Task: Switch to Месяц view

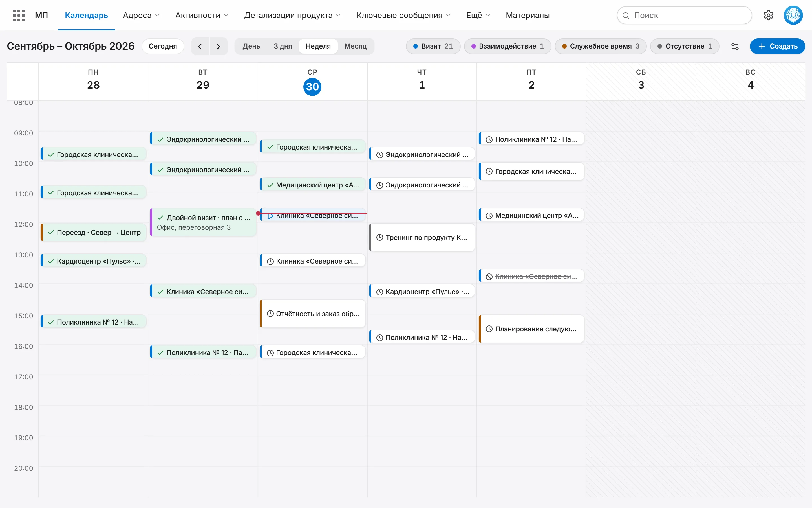Action: tap(355, 46)
